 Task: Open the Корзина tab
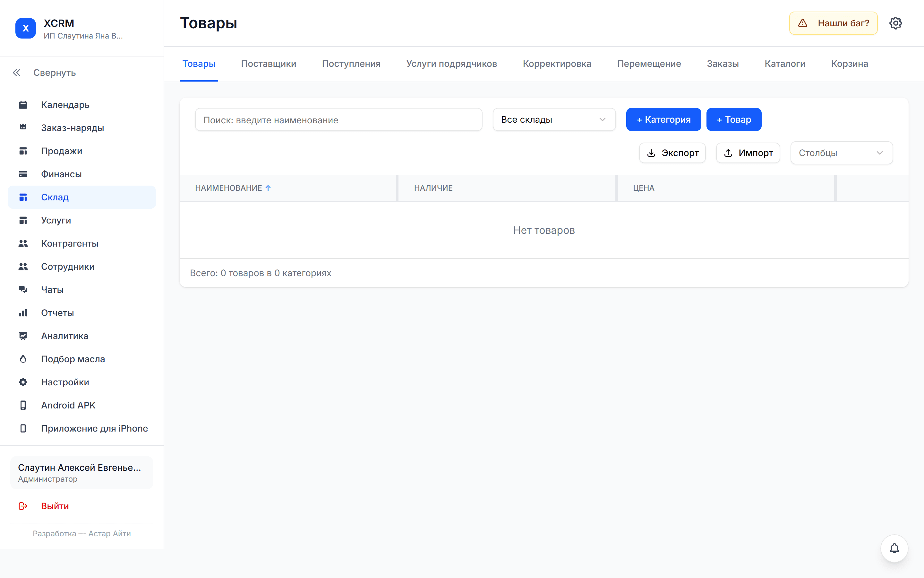pyautogui.click(x=850, y=64)
